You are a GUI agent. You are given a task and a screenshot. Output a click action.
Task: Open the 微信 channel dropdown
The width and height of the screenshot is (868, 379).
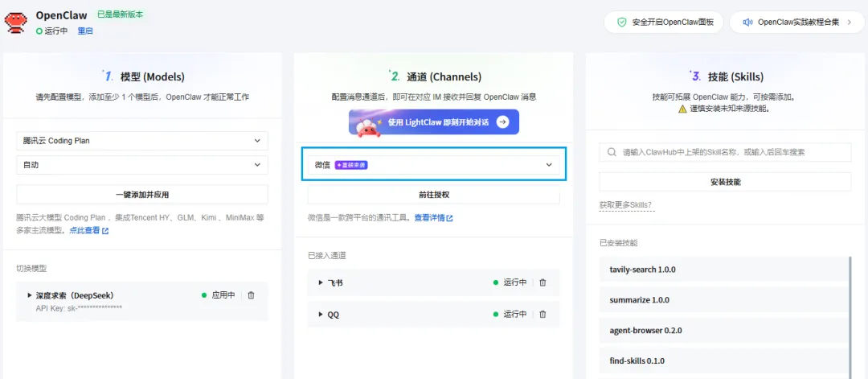coord(433,165)
